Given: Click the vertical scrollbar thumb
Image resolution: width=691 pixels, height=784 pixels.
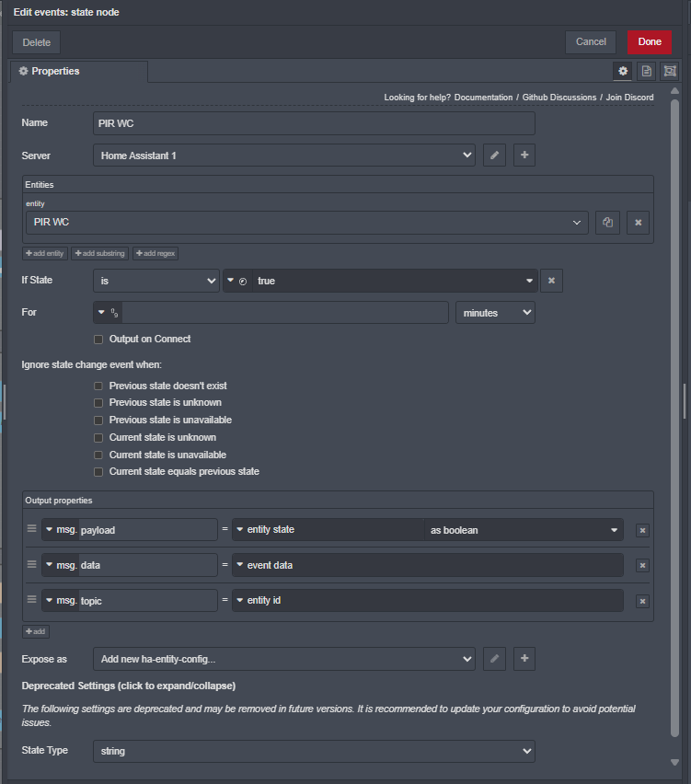Looking at the screenshot, I should tap(674, 417).
